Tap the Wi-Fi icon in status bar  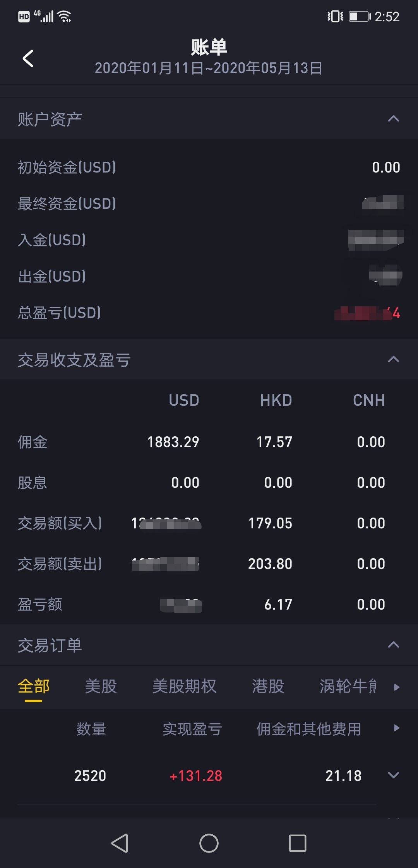(64, 16)
